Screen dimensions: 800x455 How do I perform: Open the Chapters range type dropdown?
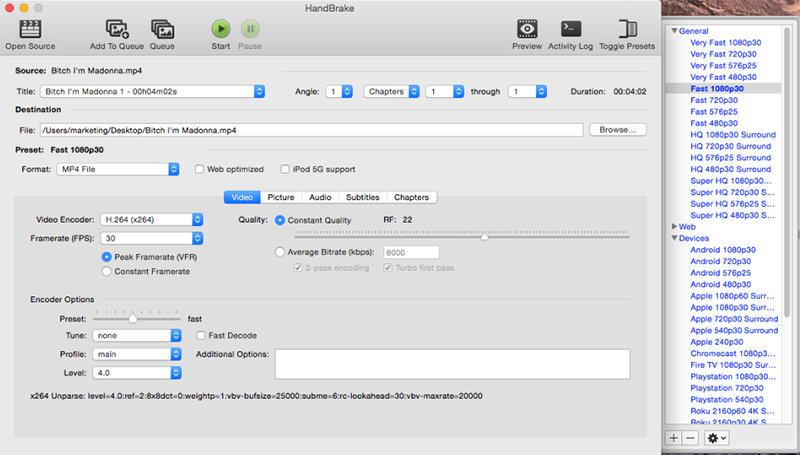click(391, 92)
